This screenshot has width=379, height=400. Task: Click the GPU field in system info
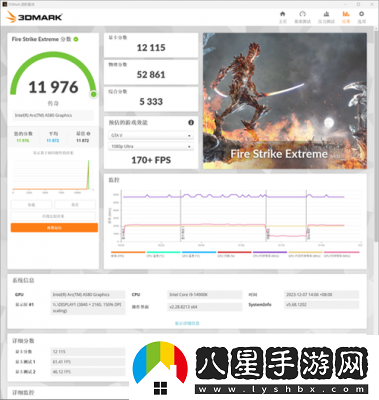(x=88, y=295)
